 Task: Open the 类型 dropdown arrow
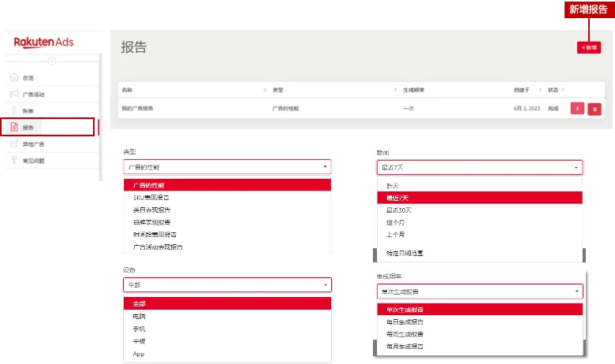(x=325, y=167)
